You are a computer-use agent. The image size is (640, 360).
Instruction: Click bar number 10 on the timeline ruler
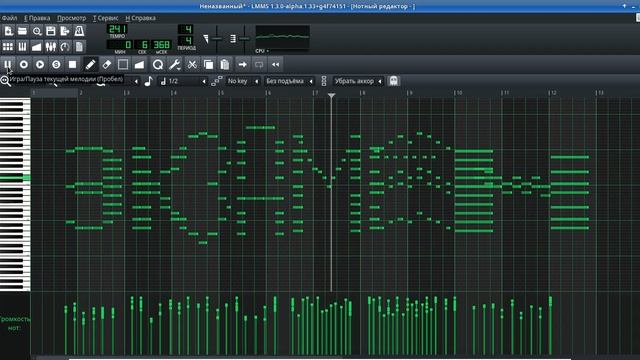coord(459,93)
